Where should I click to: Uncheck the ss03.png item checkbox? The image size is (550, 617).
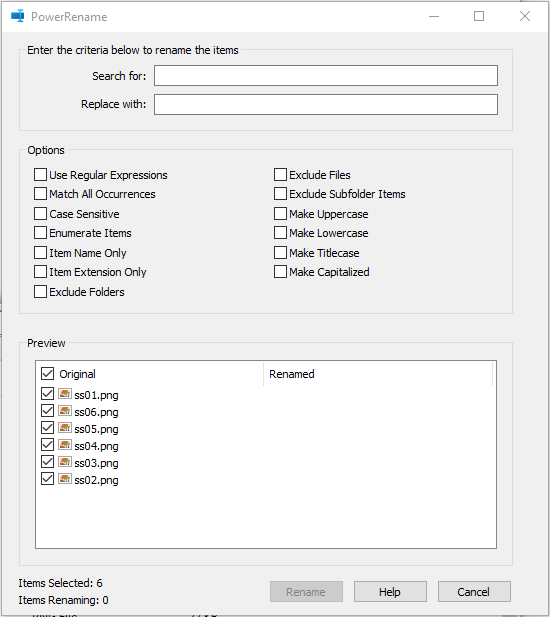[47, 462]
